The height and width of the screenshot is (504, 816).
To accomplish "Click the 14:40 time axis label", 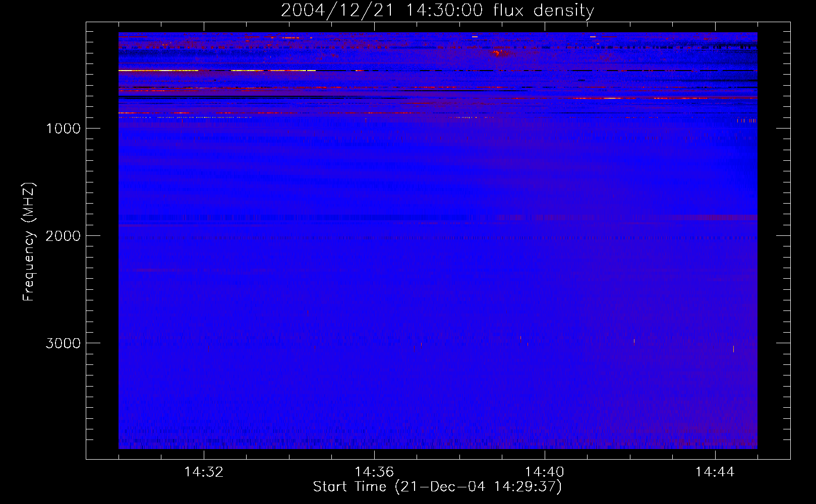I will point(545,472).
